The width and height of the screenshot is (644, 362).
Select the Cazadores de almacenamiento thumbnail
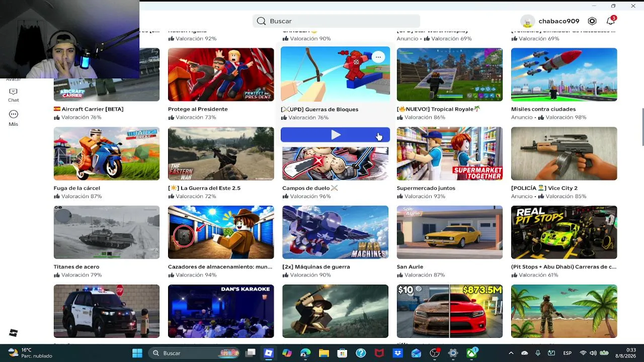pyautogui.click(x=221, y=232)
